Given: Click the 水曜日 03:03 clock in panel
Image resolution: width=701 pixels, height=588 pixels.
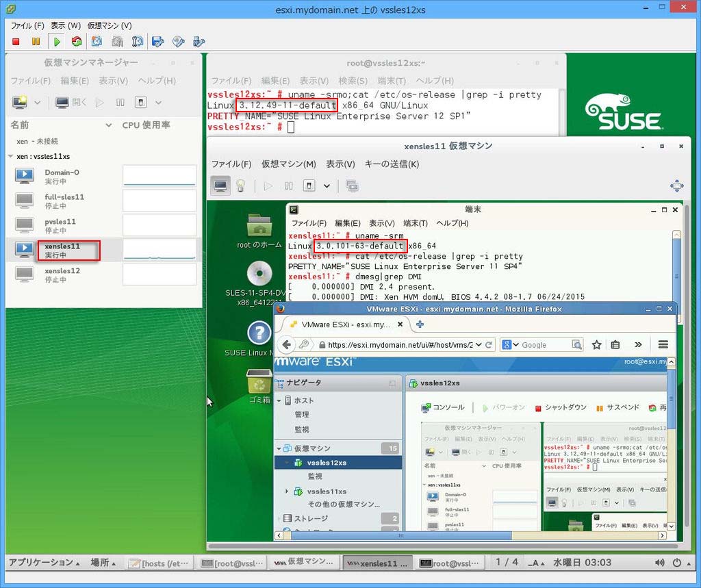Looking at the screenshot, I should point(582,563).
